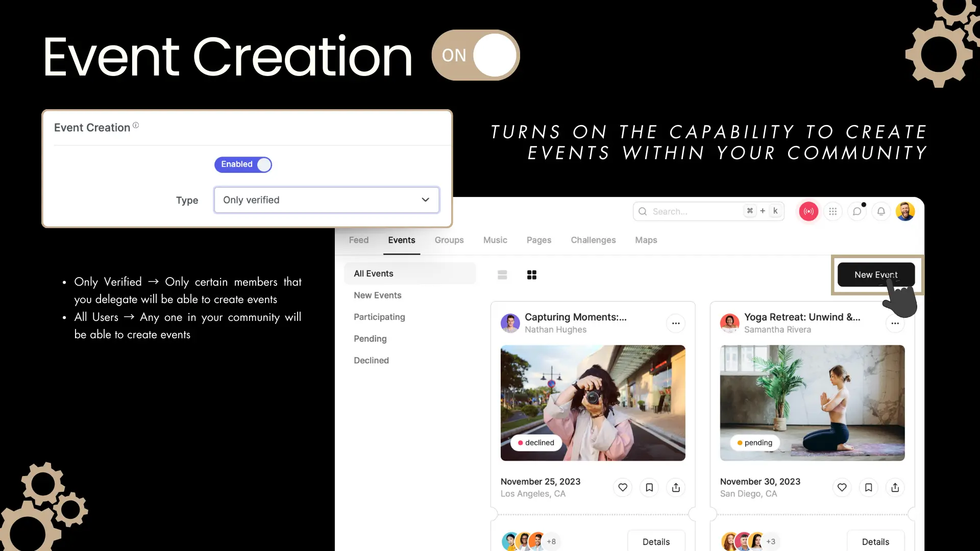Click the November 25, 2023 date text
The width and height of the screenshot is (980, 551).
[x=541, y=482]
